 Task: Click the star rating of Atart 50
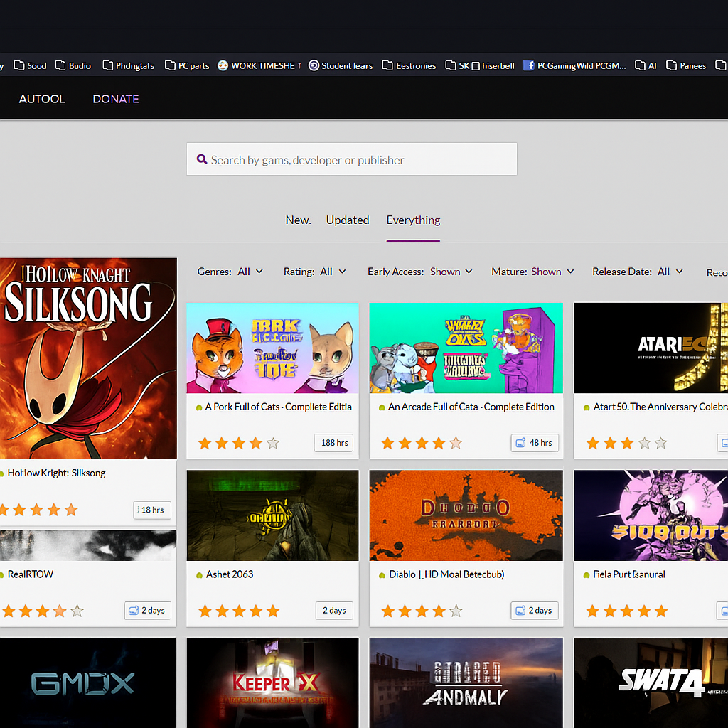coord(626,443)
